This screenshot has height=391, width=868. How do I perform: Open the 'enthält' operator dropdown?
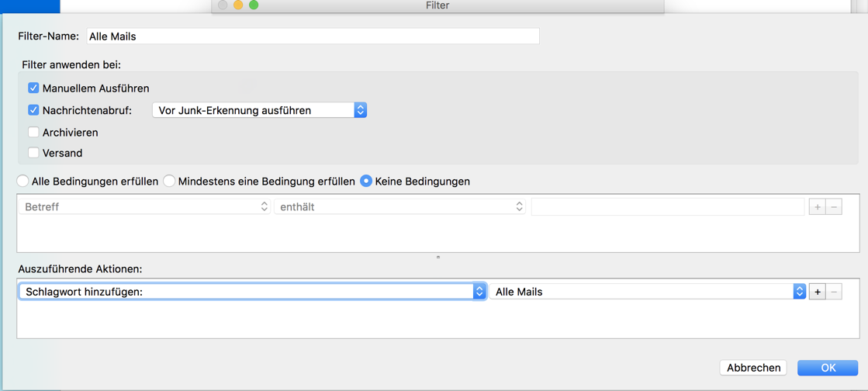click(399, 206)
